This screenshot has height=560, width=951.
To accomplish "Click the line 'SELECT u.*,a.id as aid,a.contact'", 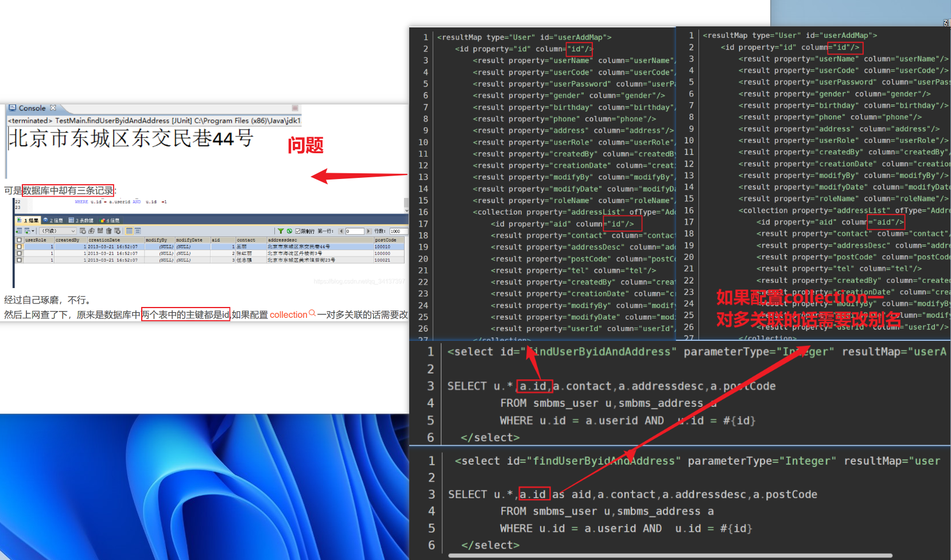I will click(632, 495).
